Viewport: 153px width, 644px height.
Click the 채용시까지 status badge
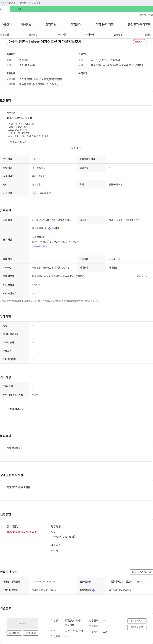(x=139, y=42)
